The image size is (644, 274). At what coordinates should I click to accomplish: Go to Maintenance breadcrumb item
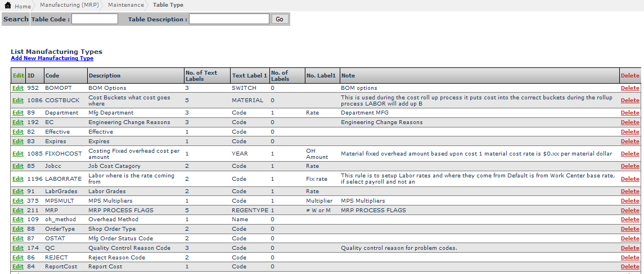127,5
